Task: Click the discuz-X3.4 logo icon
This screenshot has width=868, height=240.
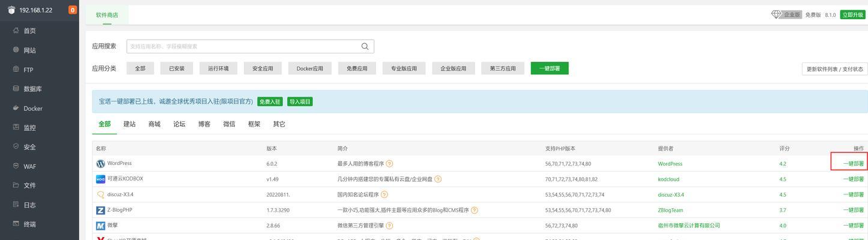Action: point(100,194)
